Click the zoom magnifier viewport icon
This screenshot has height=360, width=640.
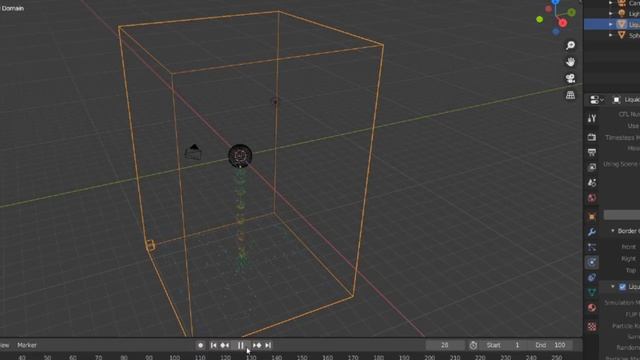570,45
